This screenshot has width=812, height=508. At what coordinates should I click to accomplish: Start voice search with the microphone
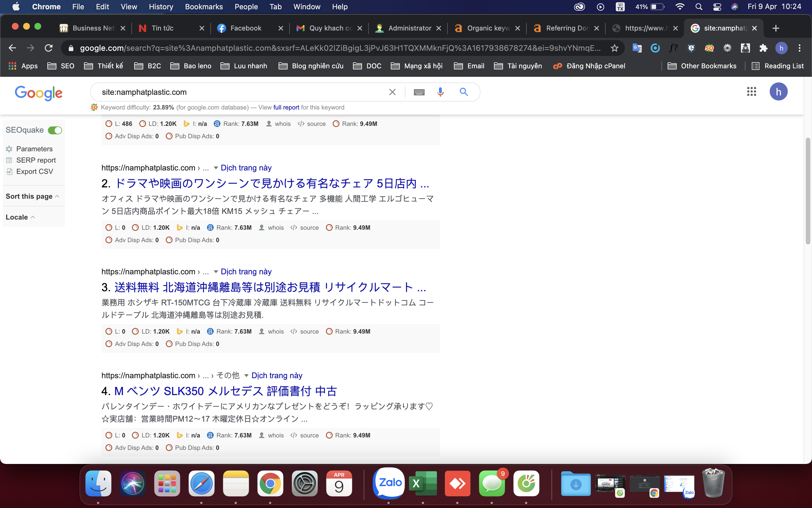coord(440,92)
